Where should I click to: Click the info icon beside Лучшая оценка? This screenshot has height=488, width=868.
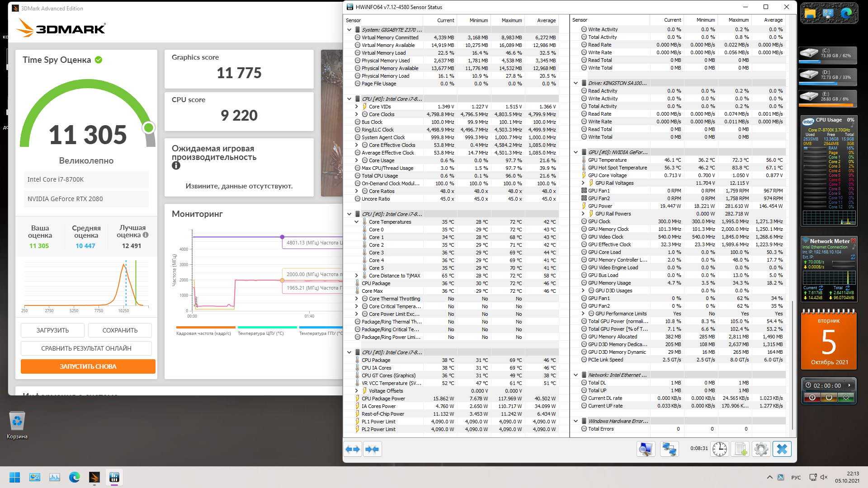click(146, 235)
